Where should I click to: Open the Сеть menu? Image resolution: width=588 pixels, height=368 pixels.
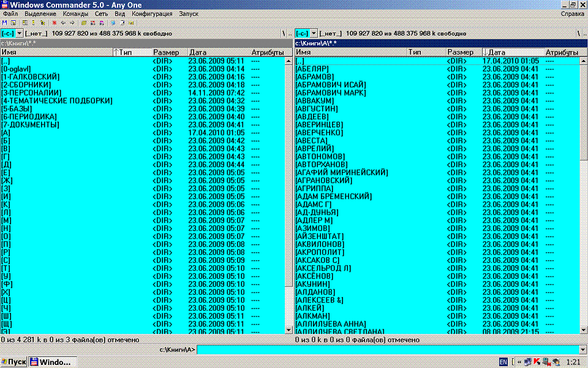pyautogui.click(x=101, y=13)
